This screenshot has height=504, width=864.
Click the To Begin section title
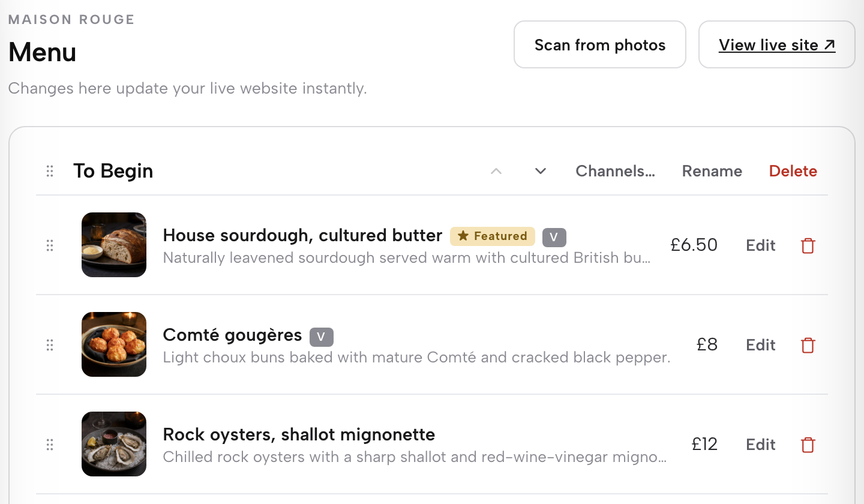tap(113, 171)
